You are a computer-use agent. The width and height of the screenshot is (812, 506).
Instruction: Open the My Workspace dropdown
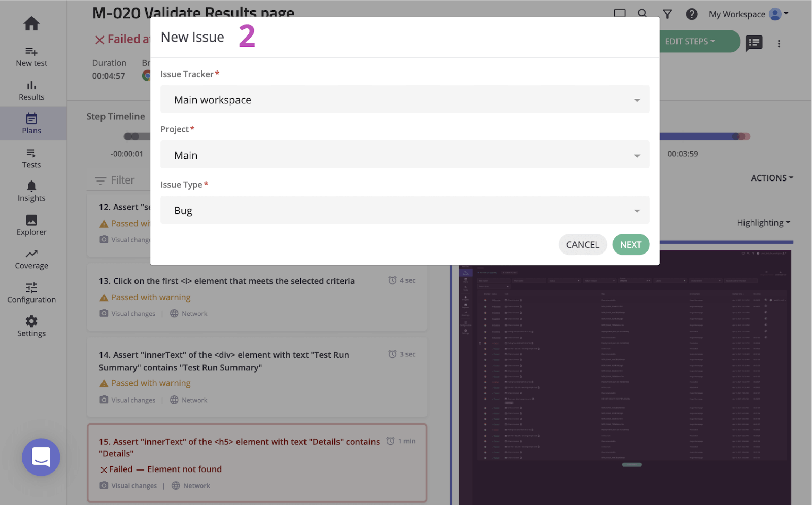(x=749, y=14)
